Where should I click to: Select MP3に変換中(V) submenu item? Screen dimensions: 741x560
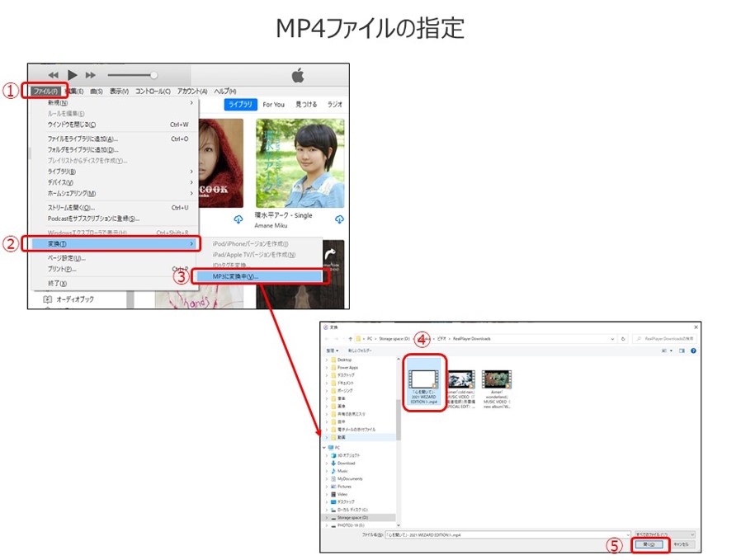[259, 276]
